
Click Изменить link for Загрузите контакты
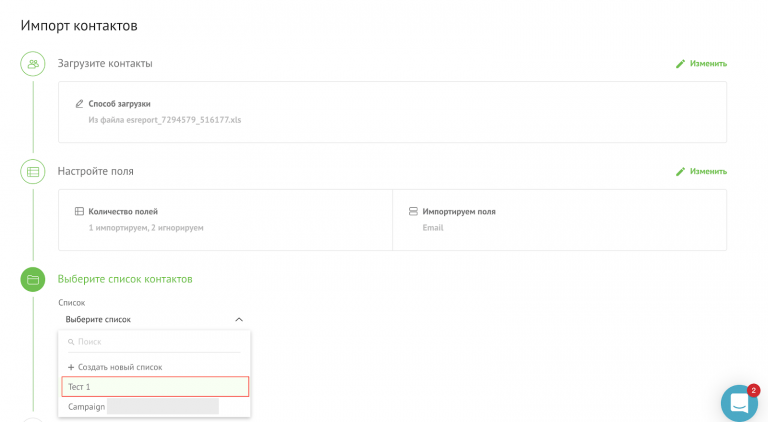[708, 64]
